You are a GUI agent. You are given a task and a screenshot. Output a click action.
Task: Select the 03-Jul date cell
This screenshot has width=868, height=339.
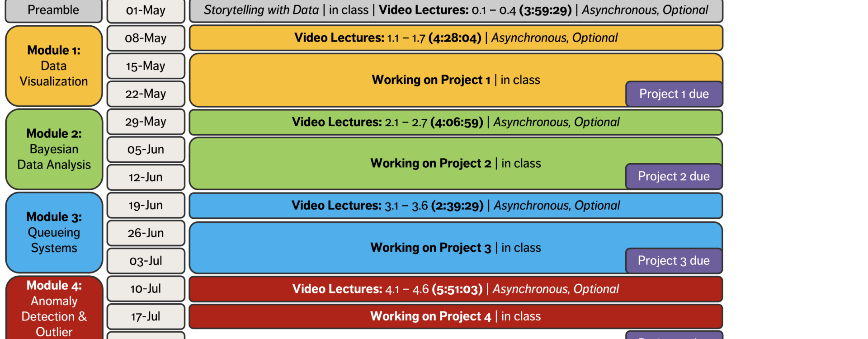pyautogui.click(x=146, y=261)
